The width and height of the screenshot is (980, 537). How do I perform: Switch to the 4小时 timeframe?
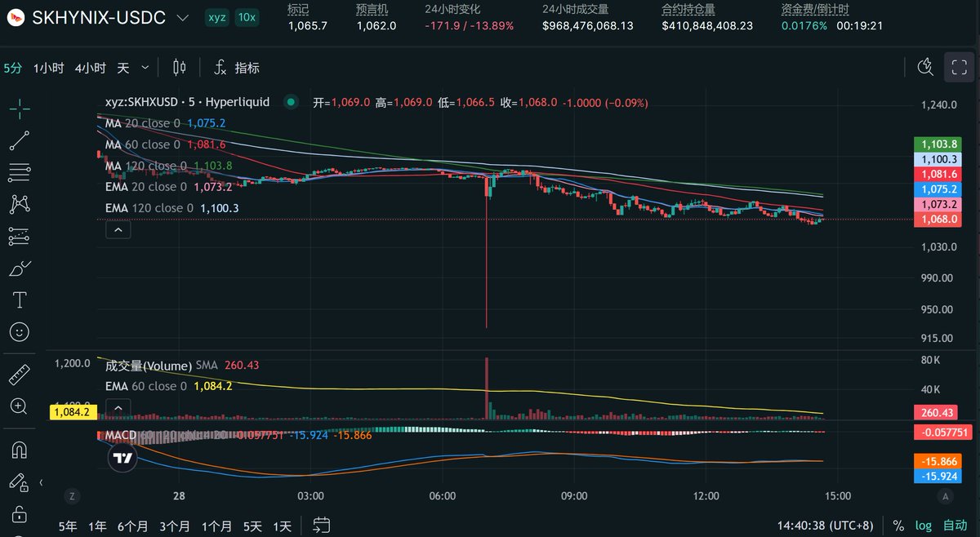90,68
